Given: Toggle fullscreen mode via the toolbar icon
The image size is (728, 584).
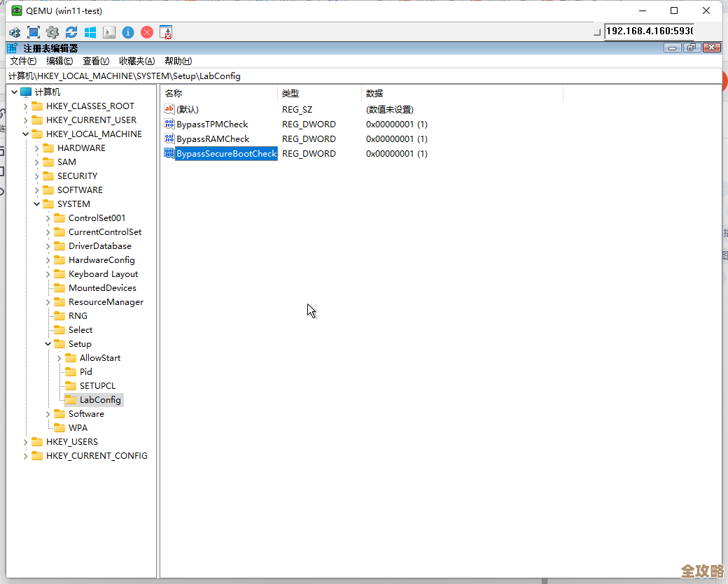Looking at the screenshot, I should pos(33,32).
